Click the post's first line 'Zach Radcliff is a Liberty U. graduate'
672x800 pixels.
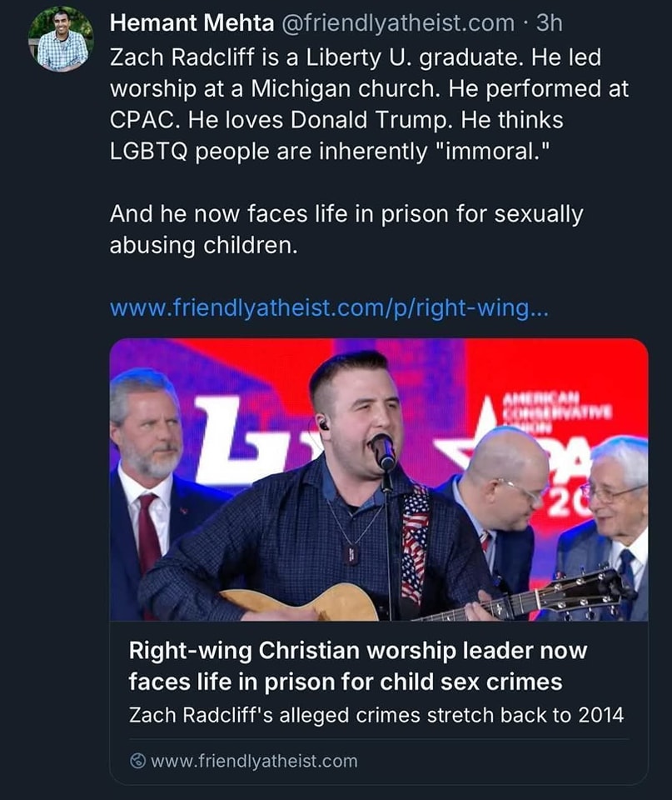(354, 58)
